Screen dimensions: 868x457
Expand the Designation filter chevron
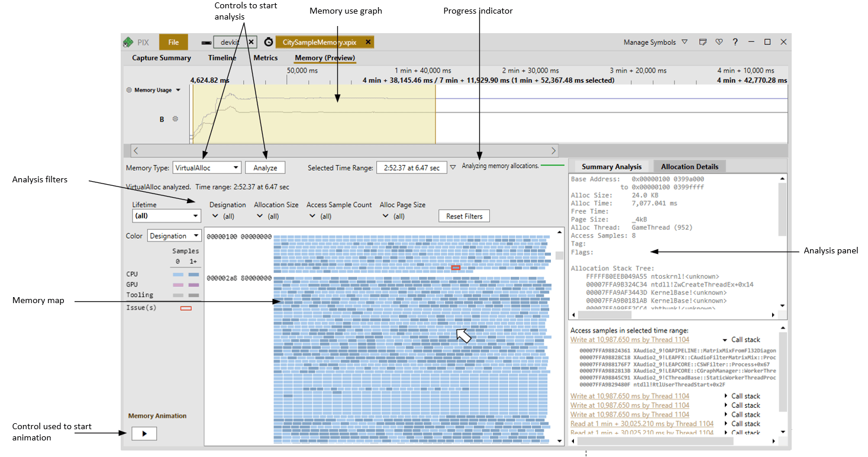pos(215,217)
